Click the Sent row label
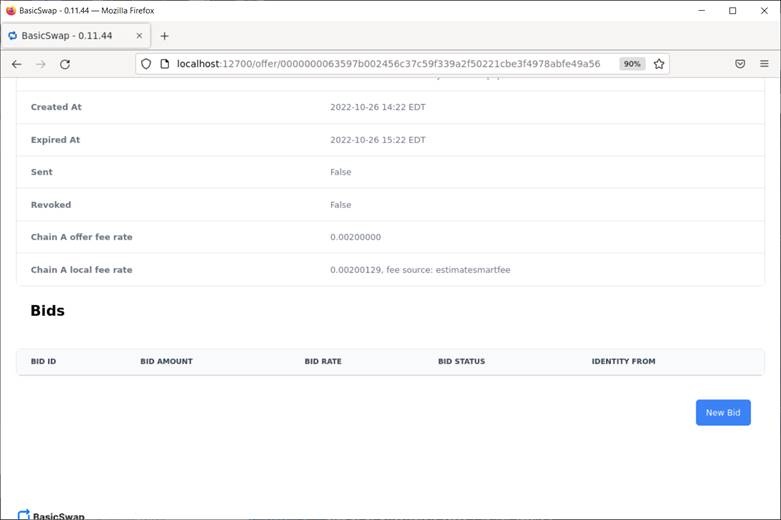The width and height of the screenshot is (781, 520). (x=41, y=172)
